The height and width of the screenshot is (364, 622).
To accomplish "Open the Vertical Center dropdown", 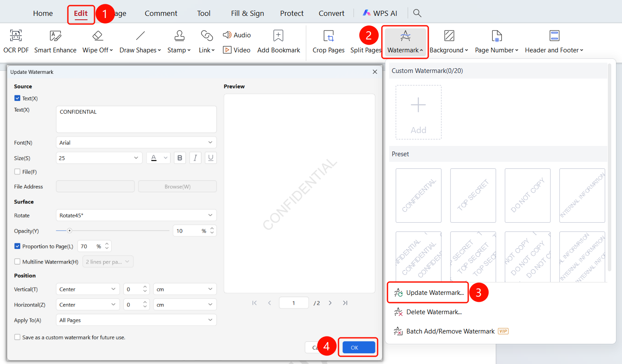I will tap(88, 289).
